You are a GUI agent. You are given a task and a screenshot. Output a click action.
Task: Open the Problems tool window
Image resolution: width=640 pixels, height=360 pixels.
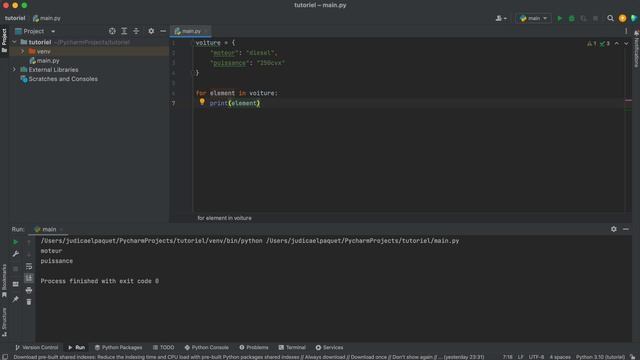(x=254, y=347)
